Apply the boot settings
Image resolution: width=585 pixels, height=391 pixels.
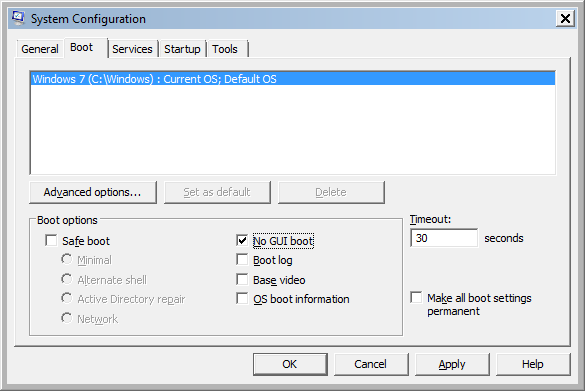452,364
